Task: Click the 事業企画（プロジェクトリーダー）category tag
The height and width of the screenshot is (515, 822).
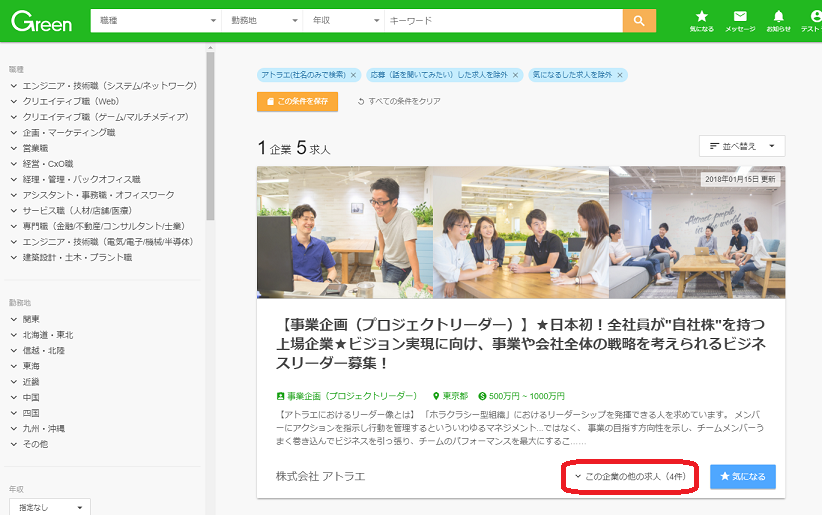Action: click(x=347, y=396)
